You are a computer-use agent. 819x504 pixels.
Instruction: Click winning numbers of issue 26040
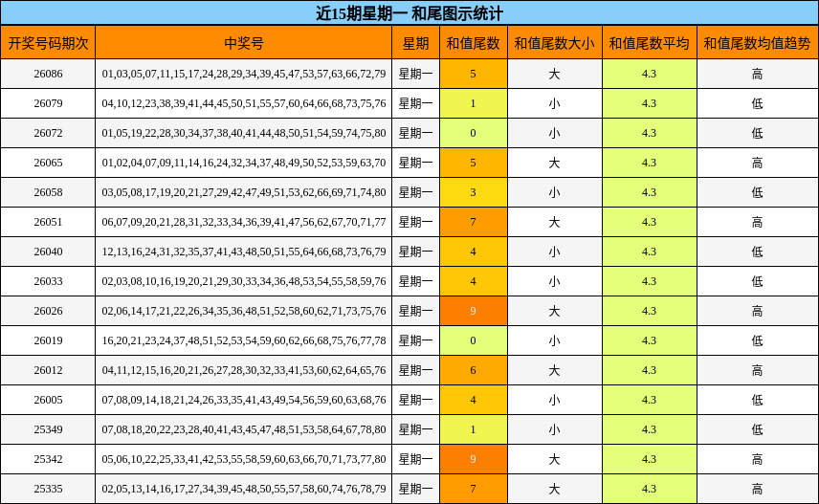244,252
